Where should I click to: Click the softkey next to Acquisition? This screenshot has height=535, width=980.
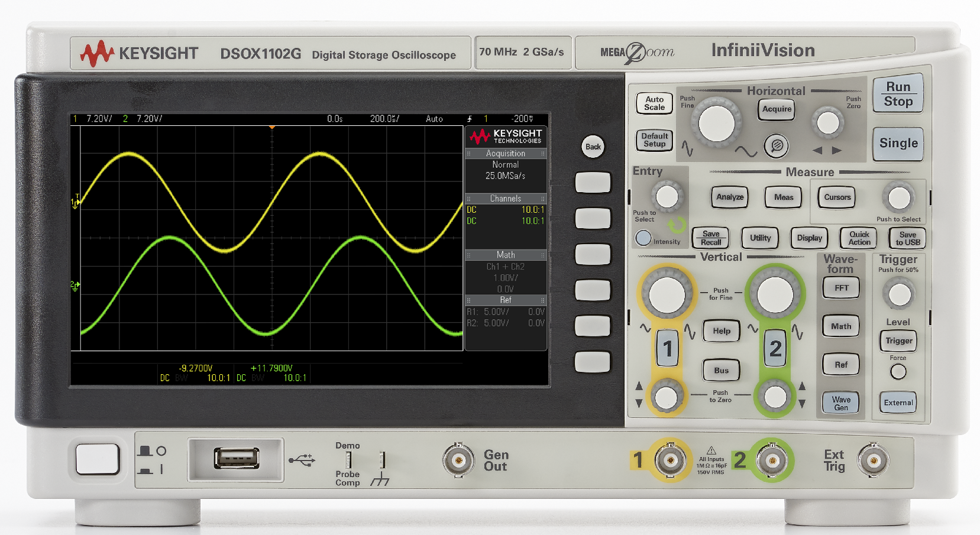[x=593, y=183]
